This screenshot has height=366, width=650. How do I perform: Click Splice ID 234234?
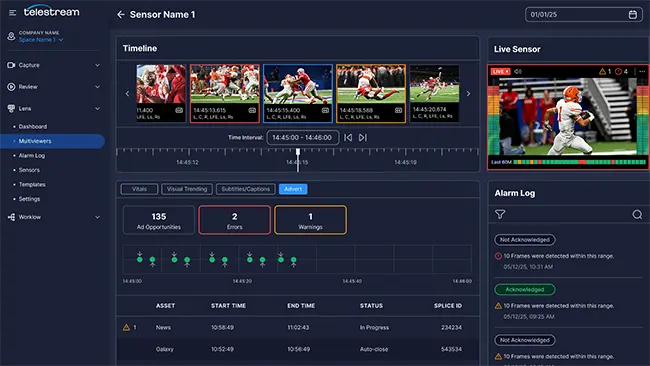pyautogui.click(x=451, y=327)
